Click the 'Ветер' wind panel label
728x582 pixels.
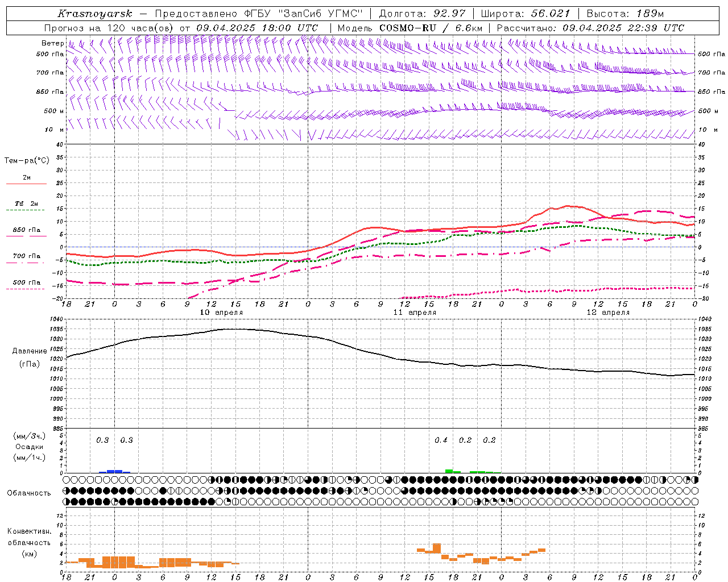[x=52, y=43]
